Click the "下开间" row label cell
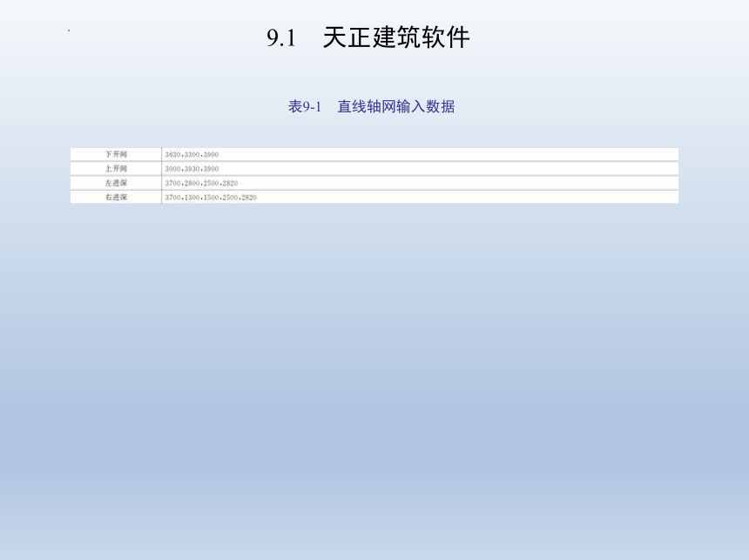The image size is (749, 560). click(116, 154)
